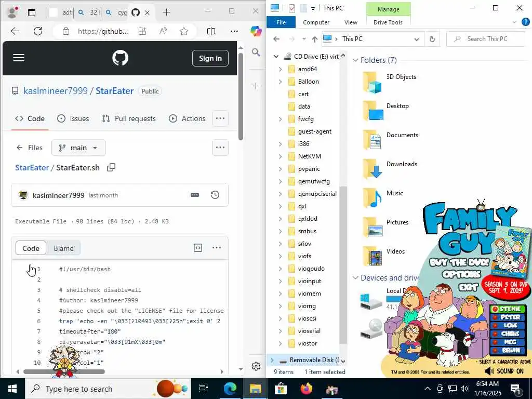Viewport: 532px width, 399px height.
Task: Click the Edge address bar URL
Action: coord(103,31)
